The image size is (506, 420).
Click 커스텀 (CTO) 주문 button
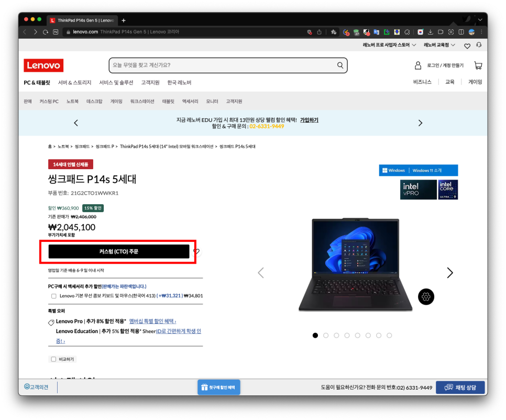[x=119, y=251]
